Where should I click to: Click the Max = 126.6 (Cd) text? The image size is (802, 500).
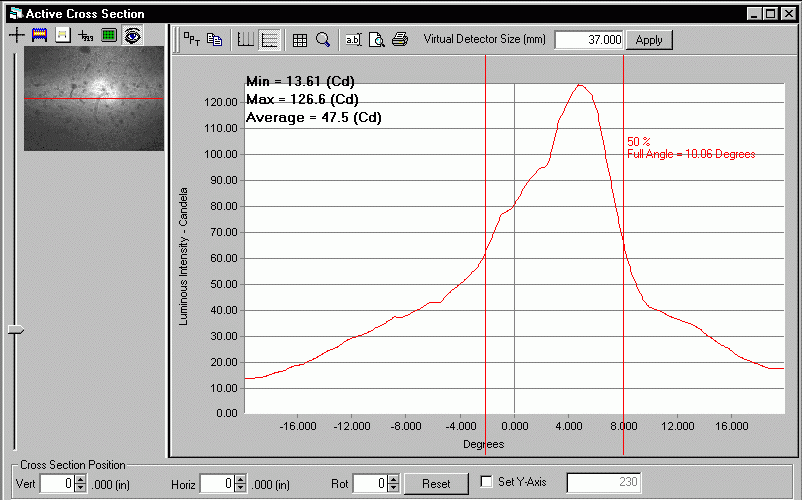coord(302,99)
